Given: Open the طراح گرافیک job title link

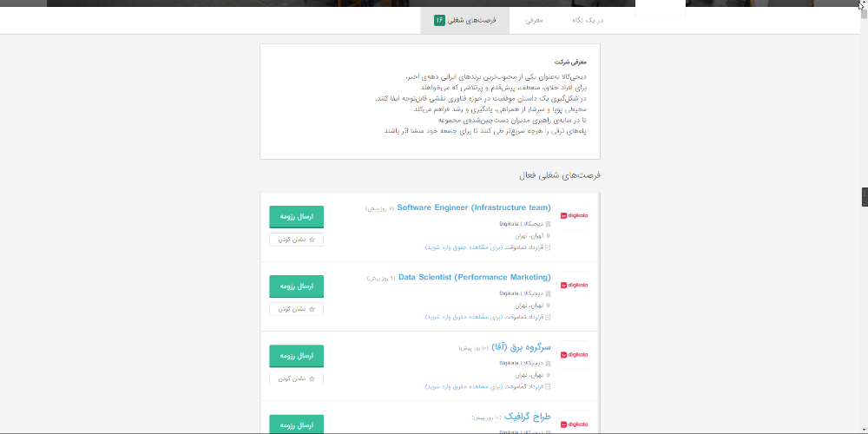Looking at the screenshot, I should (x=527, y=417).
